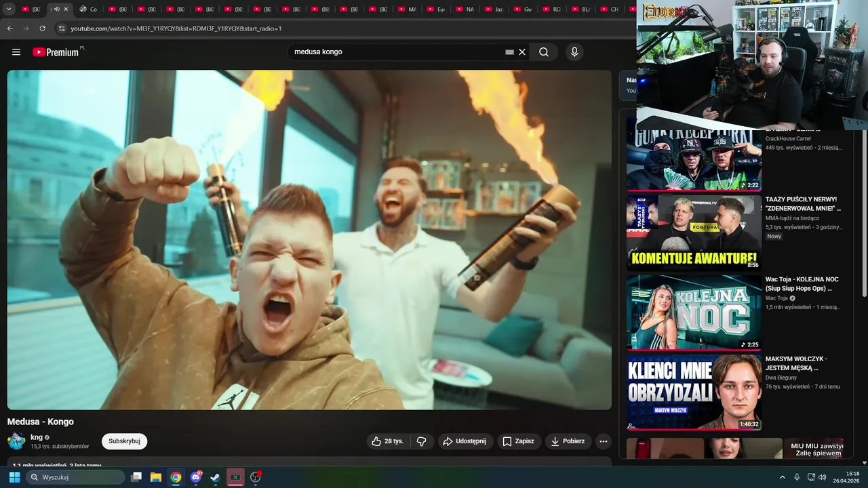Open OBS Studio from the taskbar
Viewport: 868px width, 488px height.
pos(256,477)
